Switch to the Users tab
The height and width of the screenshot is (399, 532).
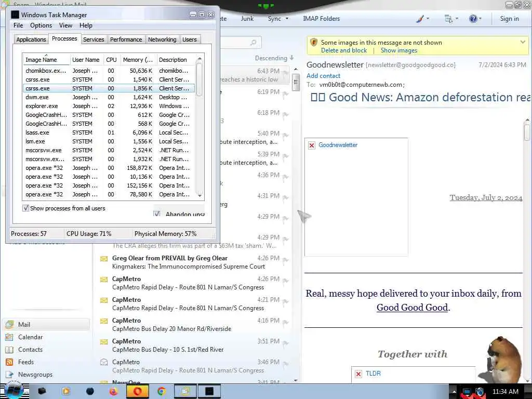(190, 39)
